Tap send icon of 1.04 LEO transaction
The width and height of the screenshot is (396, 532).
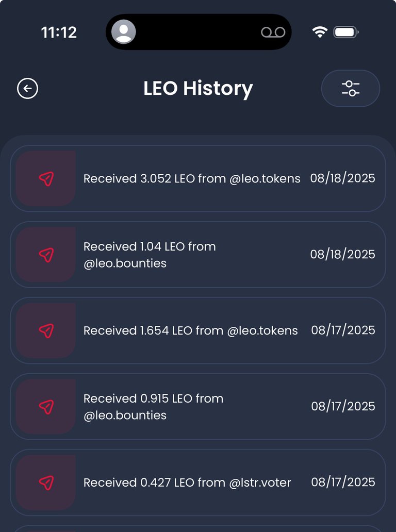[46, 255]
